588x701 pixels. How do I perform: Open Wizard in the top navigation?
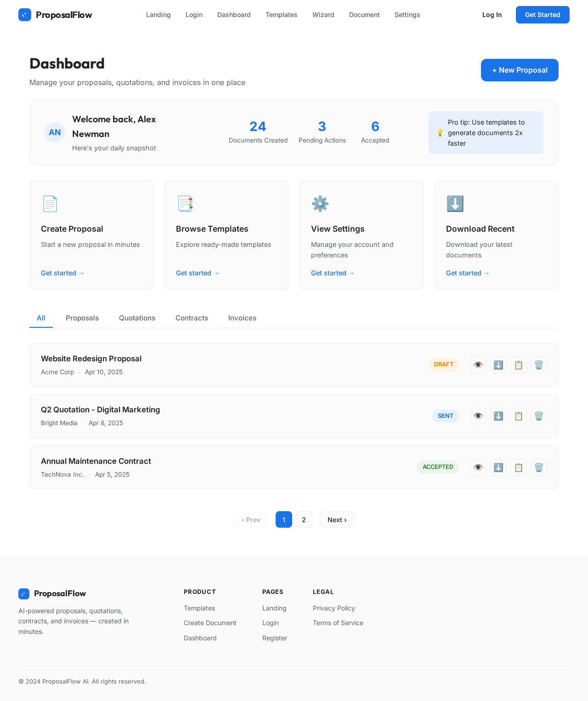point(323,15)
